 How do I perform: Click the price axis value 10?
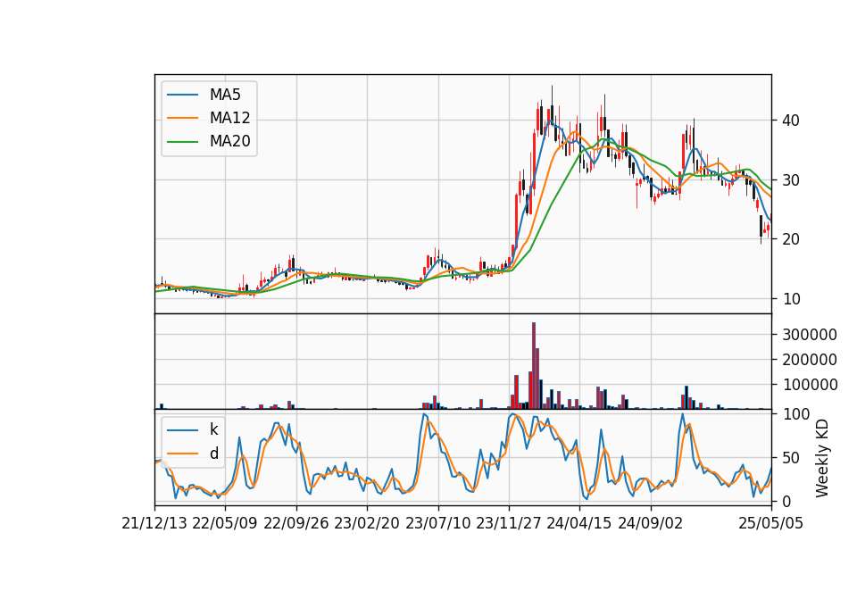(x=791, y=299)
